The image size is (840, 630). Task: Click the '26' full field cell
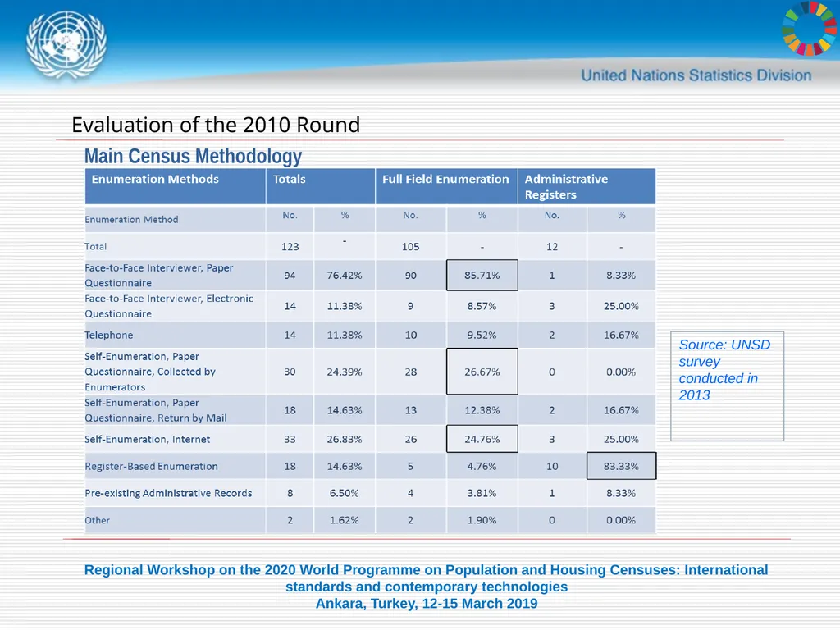[x=410, y=440]
